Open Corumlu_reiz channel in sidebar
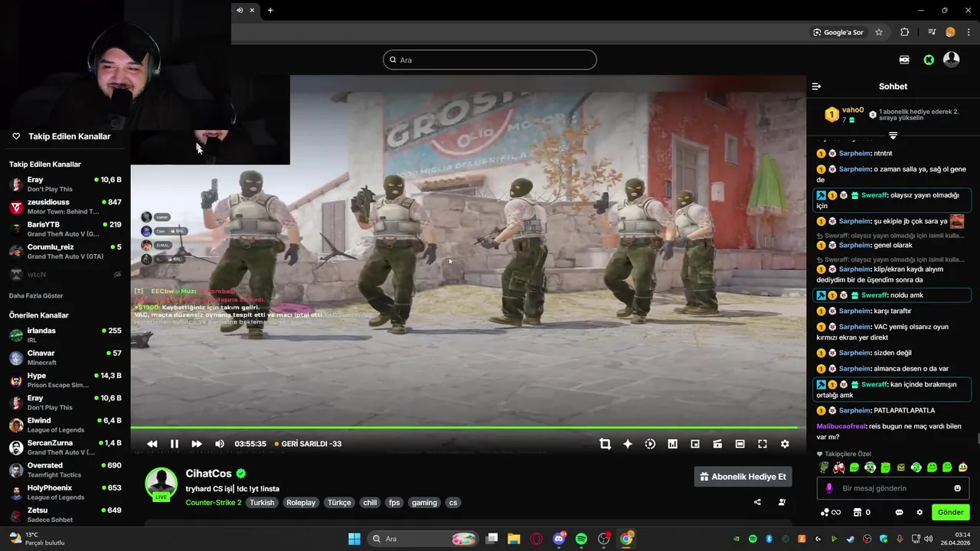This screenshot has height=551, width=980. click(x=65, y=251)
